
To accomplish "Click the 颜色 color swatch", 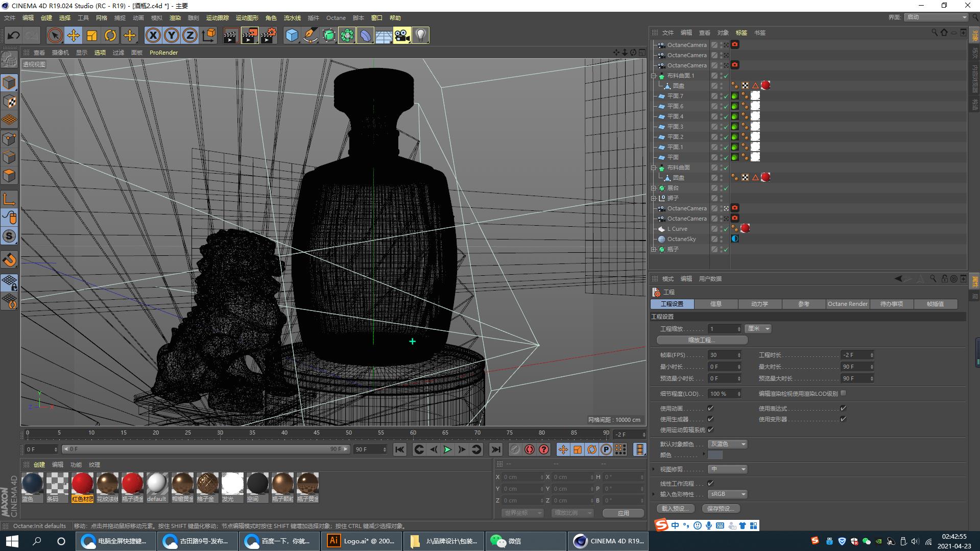I will [715, 455].
